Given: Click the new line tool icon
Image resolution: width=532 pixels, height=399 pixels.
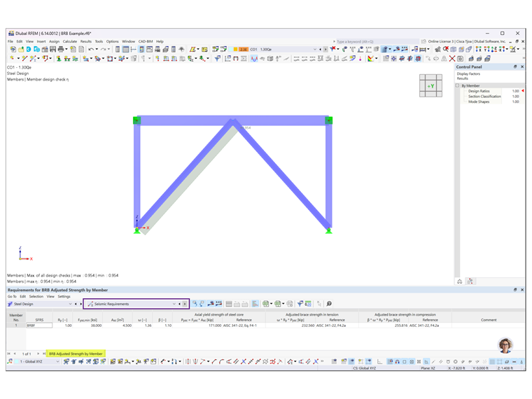Looking at the screenshot, I should point(24,59).
